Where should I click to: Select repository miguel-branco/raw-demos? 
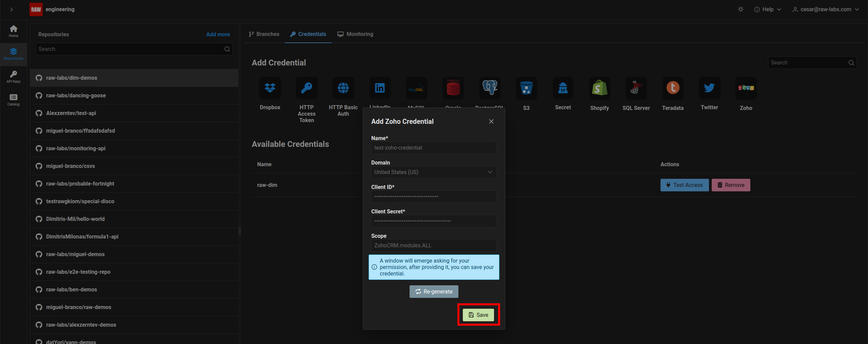(134, 307)
